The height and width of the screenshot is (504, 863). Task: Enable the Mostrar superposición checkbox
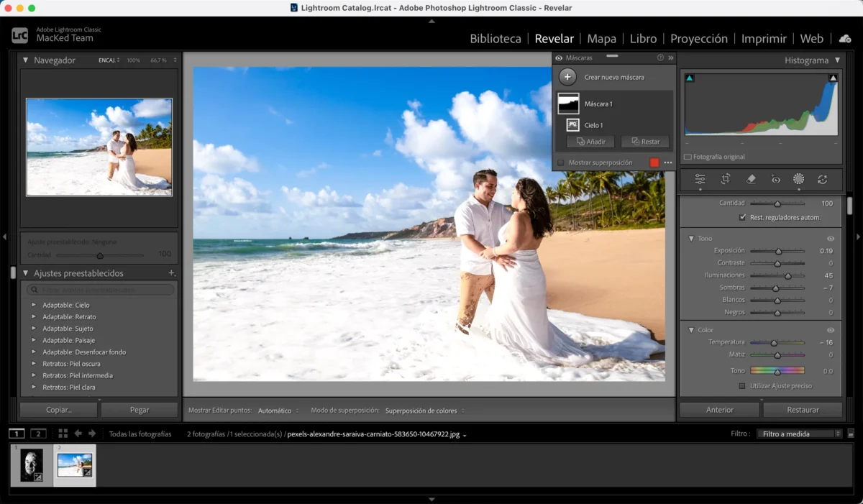(x=561, y=162)
